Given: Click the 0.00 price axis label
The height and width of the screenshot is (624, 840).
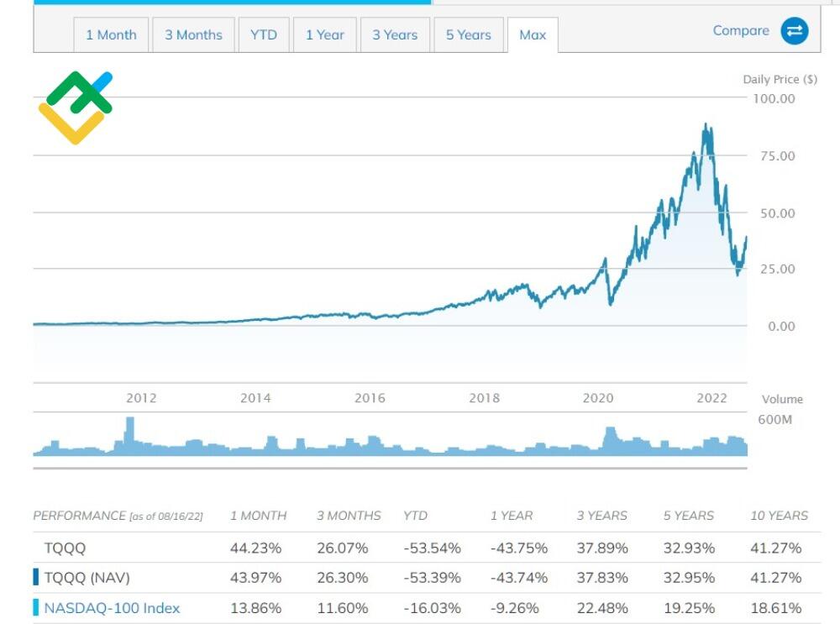Looking at the screenshot, I should (x=781, y=326).
